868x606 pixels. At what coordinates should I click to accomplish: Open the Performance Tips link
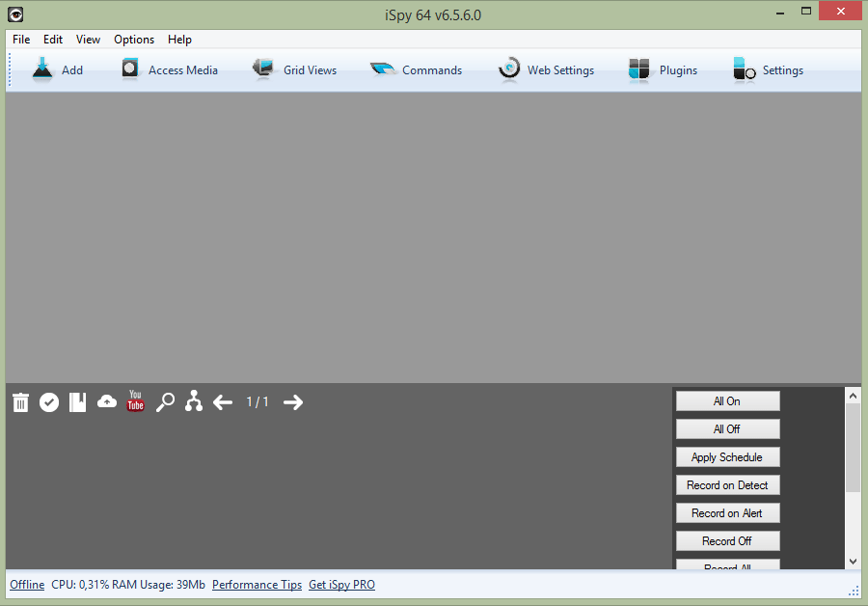(257, 585)
